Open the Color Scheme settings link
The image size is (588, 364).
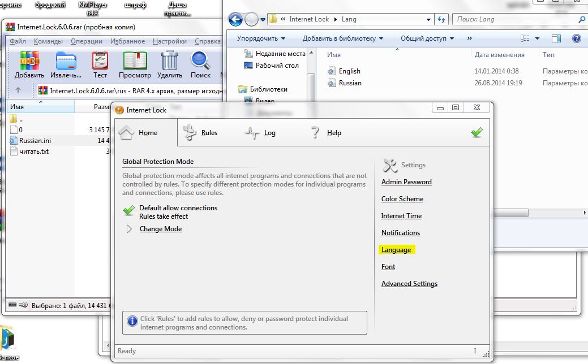(402, 199)
